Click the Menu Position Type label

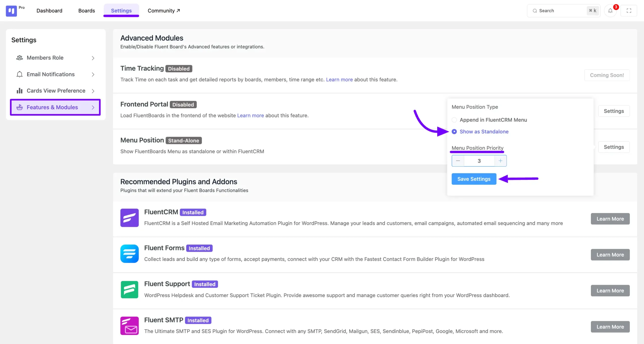point(475,107)
